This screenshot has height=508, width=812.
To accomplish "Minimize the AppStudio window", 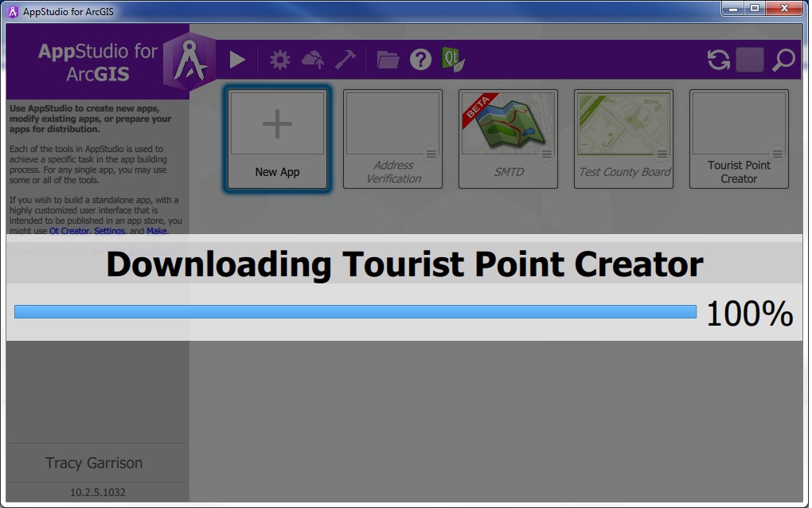I will point(732,8).
